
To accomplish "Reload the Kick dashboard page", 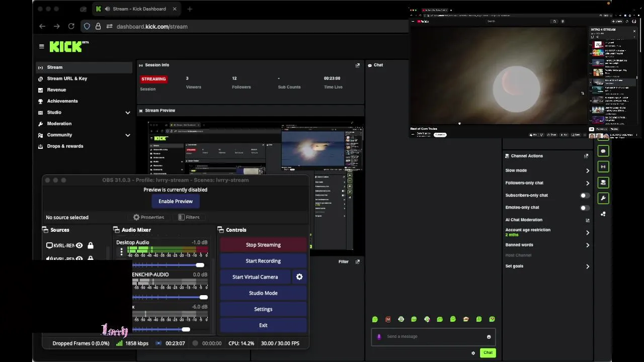I will (x=71, y=26).
